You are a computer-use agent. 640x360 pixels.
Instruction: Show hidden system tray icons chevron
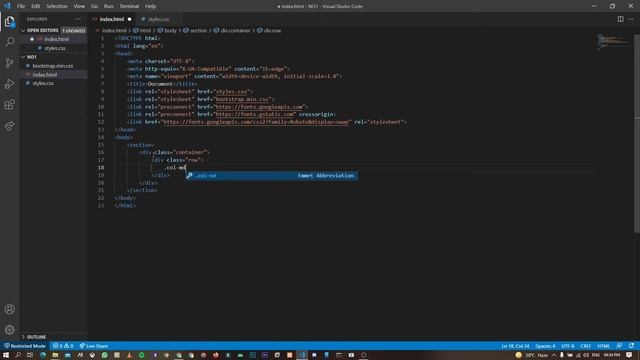[x=554, y=355]
